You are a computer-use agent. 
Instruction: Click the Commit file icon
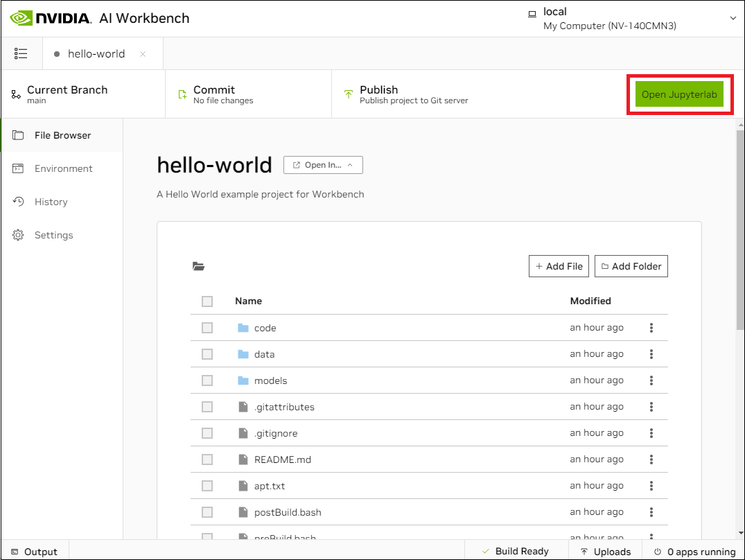(182, 94)
